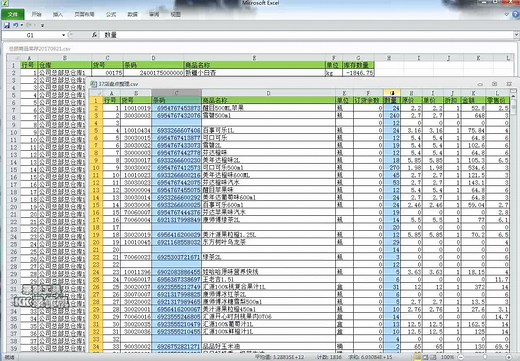Click cell -1846.75 in back window
The height and width of the screenshot is (361, 520).
(358, 72)
